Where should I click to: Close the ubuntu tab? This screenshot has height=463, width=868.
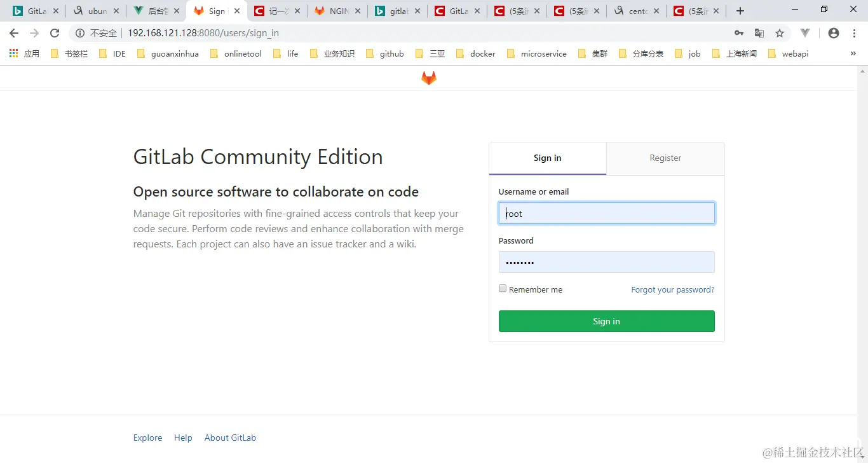[116, 11]
